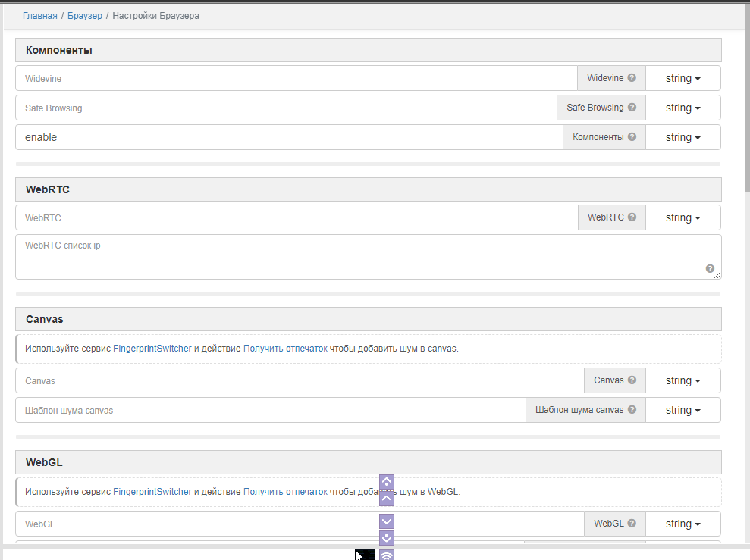Focus the Компоненты field containing enable
This screenshot has height=560, width=750.
point(288,137)
